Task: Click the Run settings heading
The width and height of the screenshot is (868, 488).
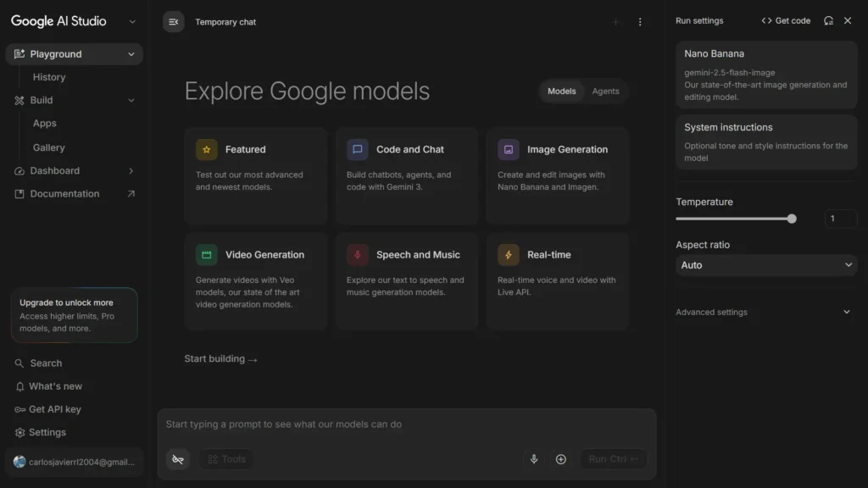Action: point(699,20)
